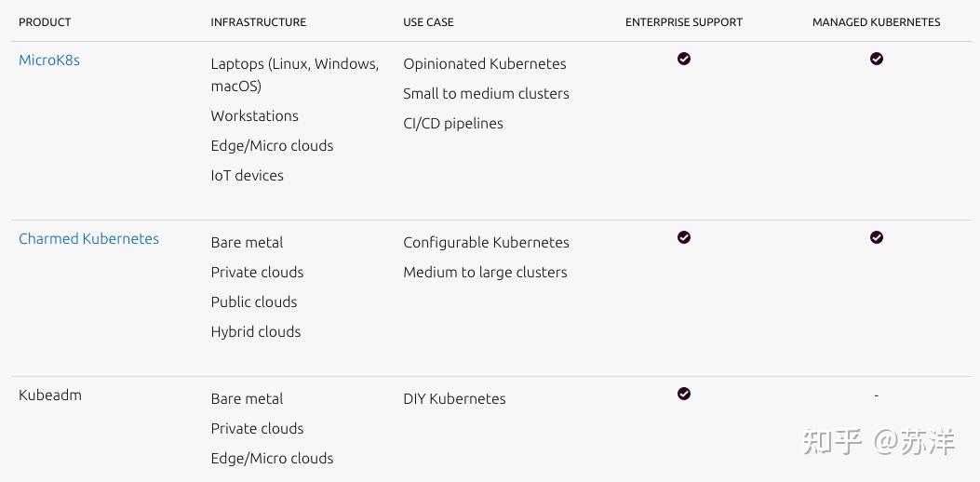The image size is (980, 482).
Task: Click the Zhihu watermark text
Action: pyautogui.click(x=879, y=442)
